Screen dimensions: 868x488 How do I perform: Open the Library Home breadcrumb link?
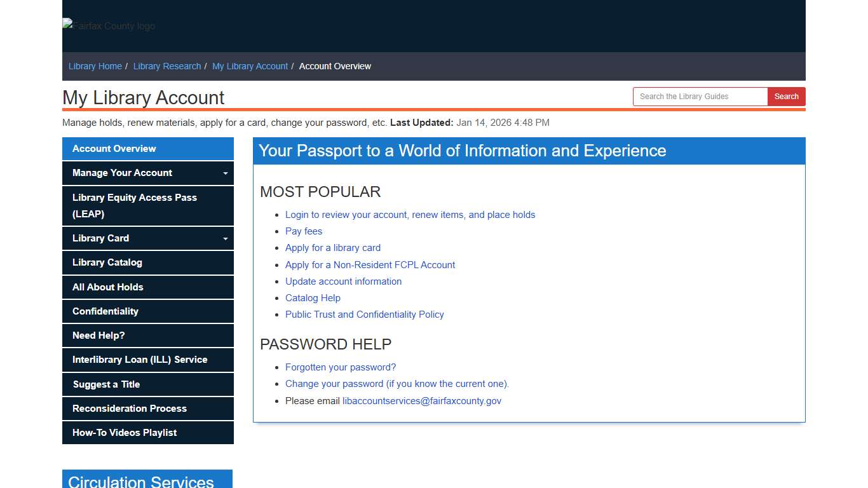pos(95,66)
